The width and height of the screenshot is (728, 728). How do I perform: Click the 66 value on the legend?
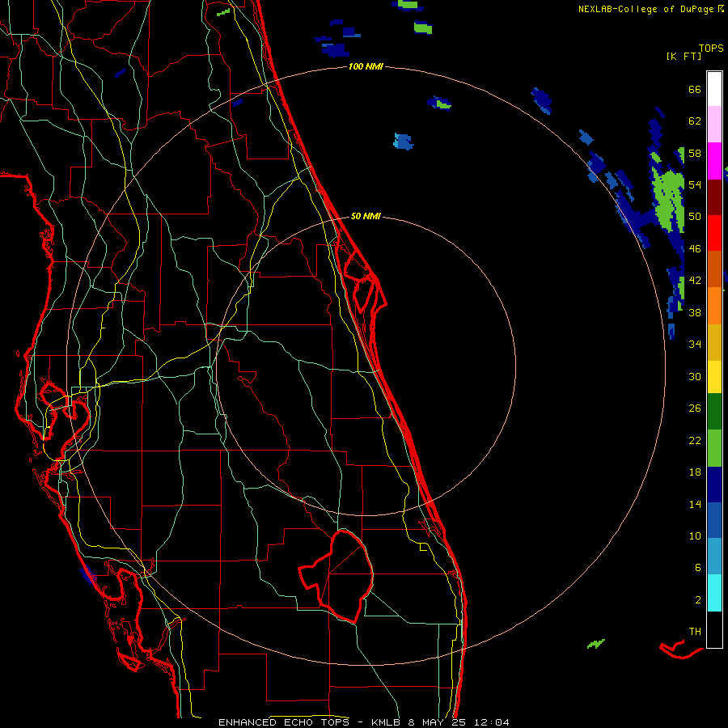[695, 89]
